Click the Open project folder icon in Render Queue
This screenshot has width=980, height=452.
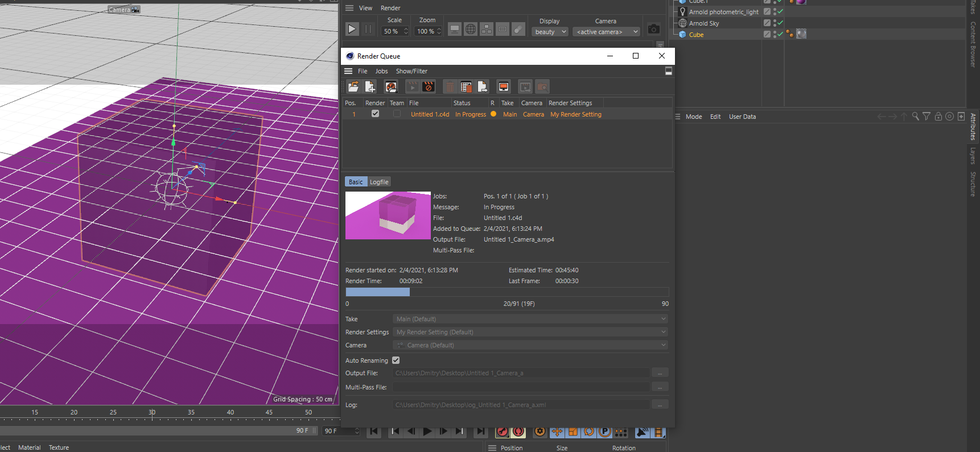353,86
